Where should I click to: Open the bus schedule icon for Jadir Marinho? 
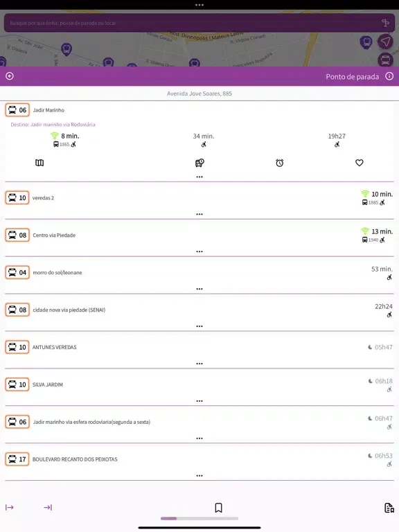[x=199, y=163]
